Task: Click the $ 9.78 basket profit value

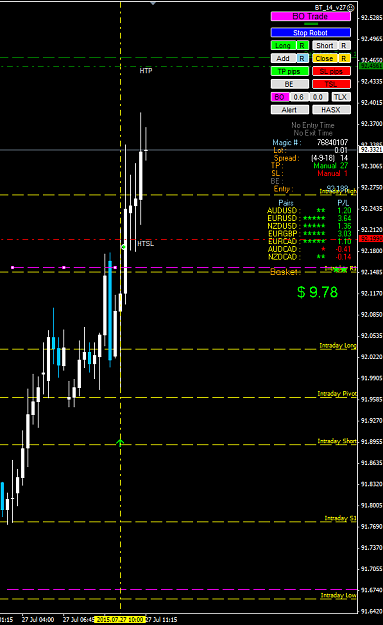Action: click(x=318, y=292)
